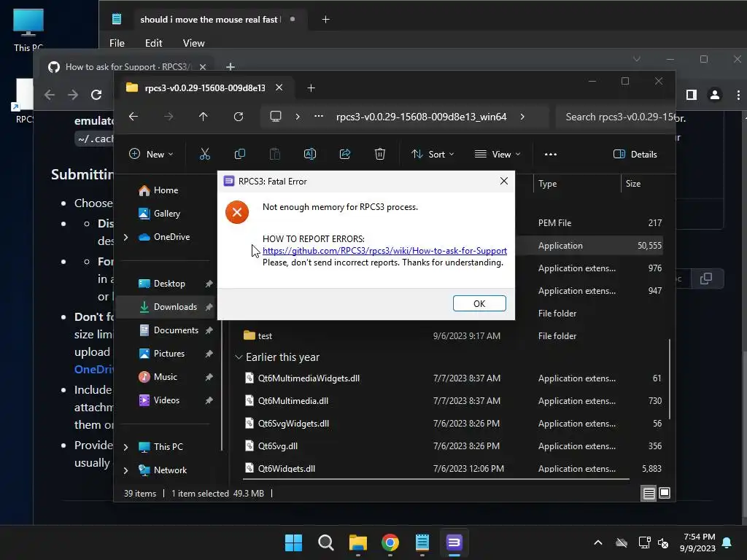Open Notepad File menu
The height and width of the screenshot is (560, 747).
117,43
